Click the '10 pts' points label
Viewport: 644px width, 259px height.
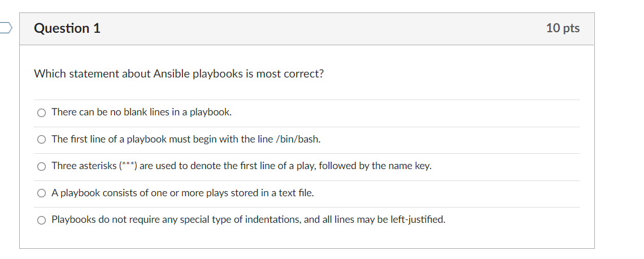(x=563, y=28)
